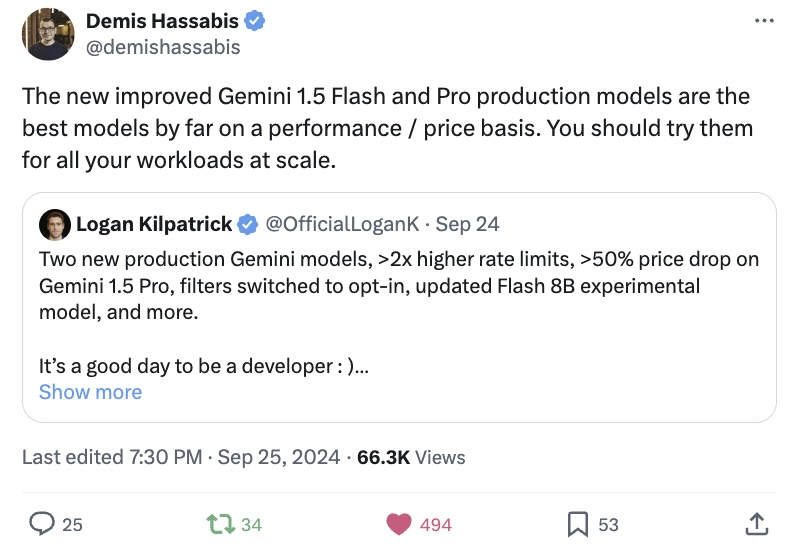Open Demis Hassabis profile picture
The width and height of the screenshot is (798, 554).
coord(48,34)
